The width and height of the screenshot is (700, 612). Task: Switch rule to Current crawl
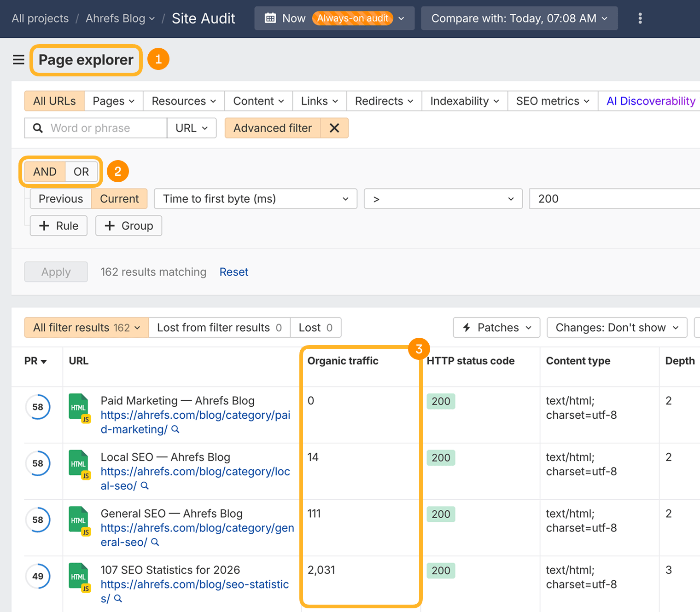click(119, 199)
